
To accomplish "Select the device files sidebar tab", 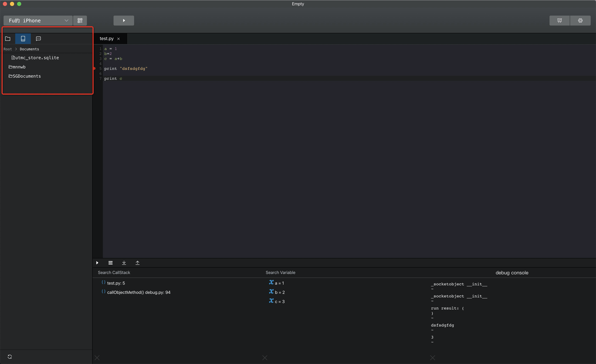I will [x=23, y=39].
